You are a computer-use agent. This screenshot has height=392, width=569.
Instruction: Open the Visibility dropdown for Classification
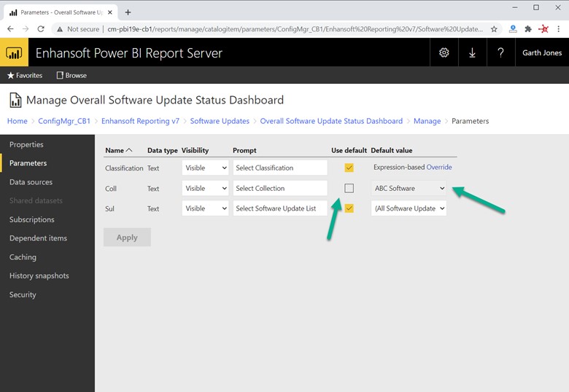point(204,168)
